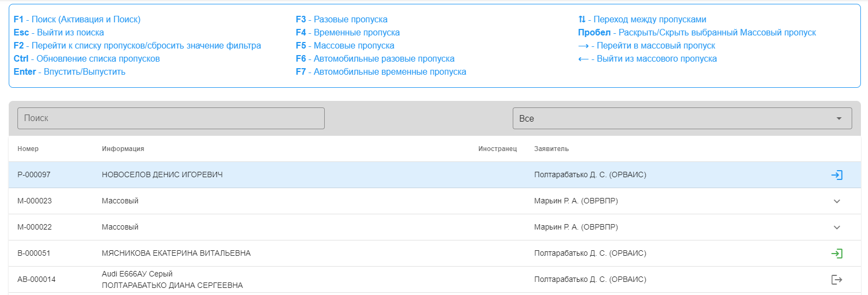Click the F7 Автомобильные временные пропуска hint
Image resolution: width=868 pixels, height=295 pixels.
(381, 72)
